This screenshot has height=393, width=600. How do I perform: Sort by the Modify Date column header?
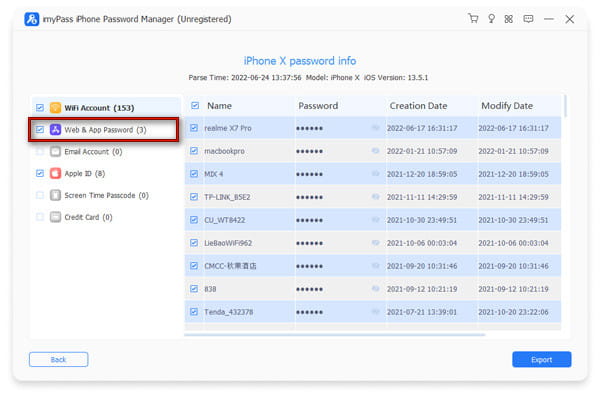[x=507, y=106]
